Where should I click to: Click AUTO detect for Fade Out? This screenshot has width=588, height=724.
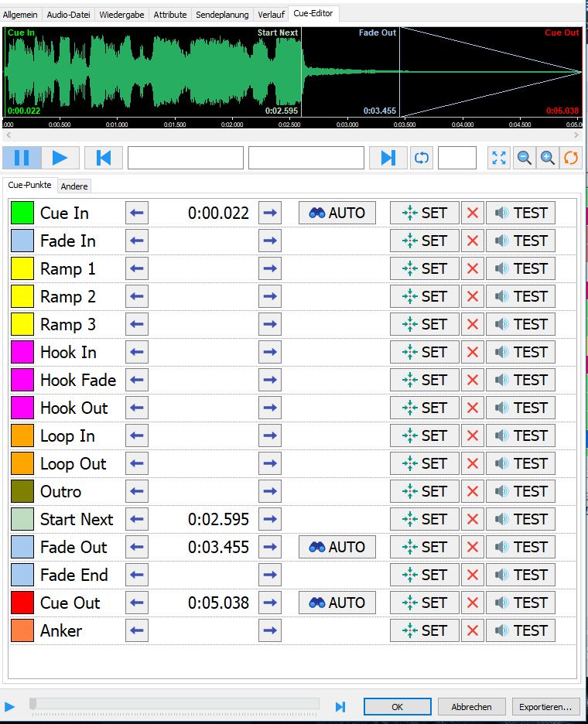pyautogui.click(x=337, y=547)
